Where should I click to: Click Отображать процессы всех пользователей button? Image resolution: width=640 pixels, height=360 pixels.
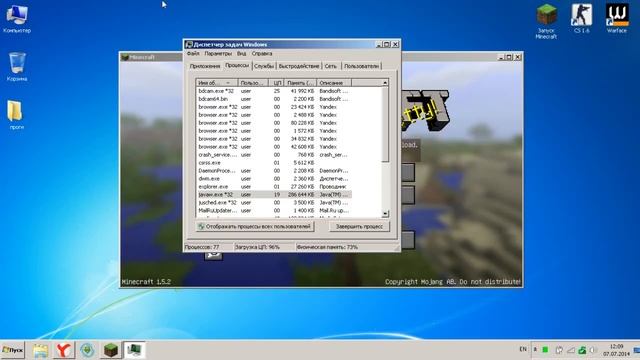pyautogui.click(x=255, y=227)
